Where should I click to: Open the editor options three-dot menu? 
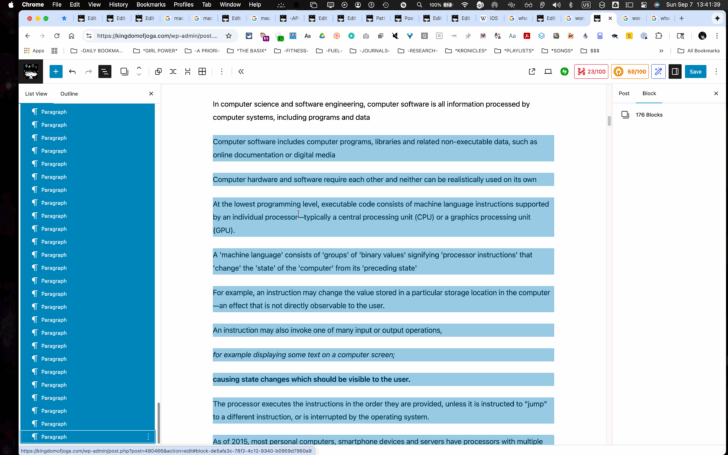coord(716,72)
